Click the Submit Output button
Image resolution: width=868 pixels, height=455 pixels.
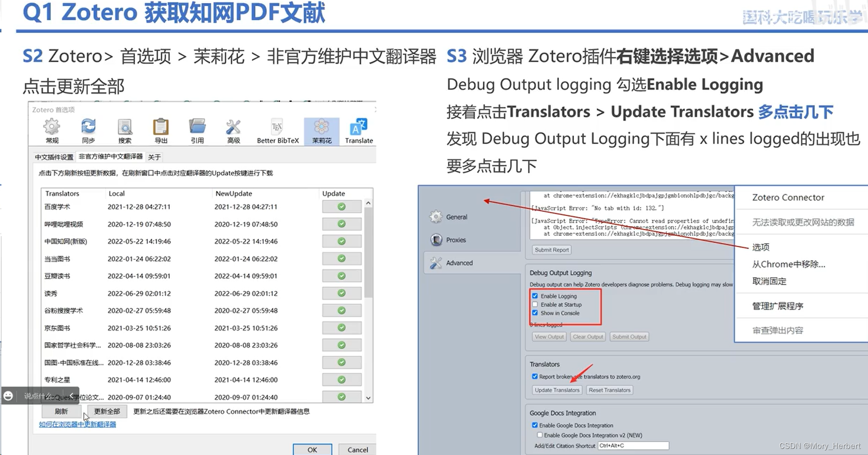click(x=629, y=337)
